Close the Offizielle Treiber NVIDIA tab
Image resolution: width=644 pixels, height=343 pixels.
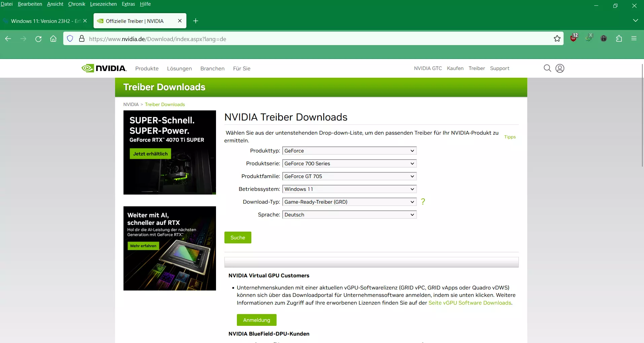pos(180,21)
